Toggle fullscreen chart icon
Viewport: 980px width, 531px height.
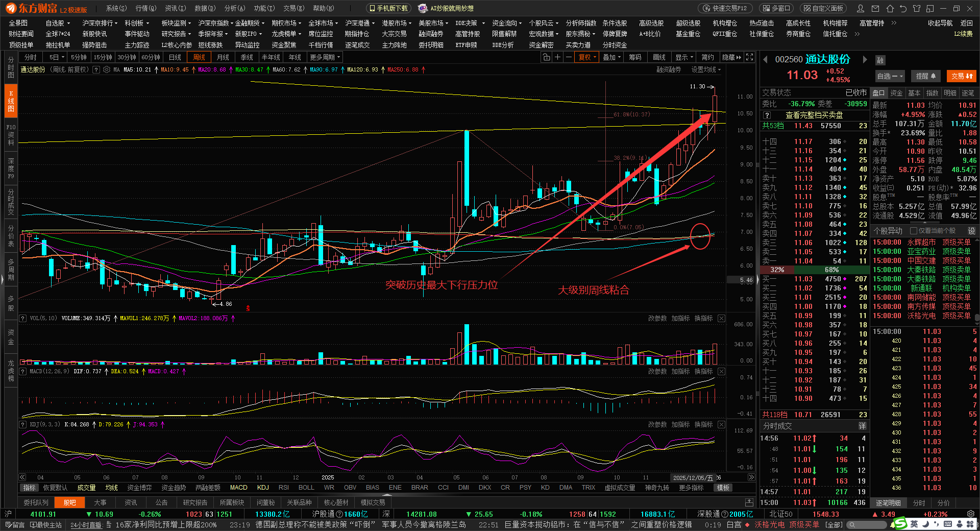click(749, 57)
